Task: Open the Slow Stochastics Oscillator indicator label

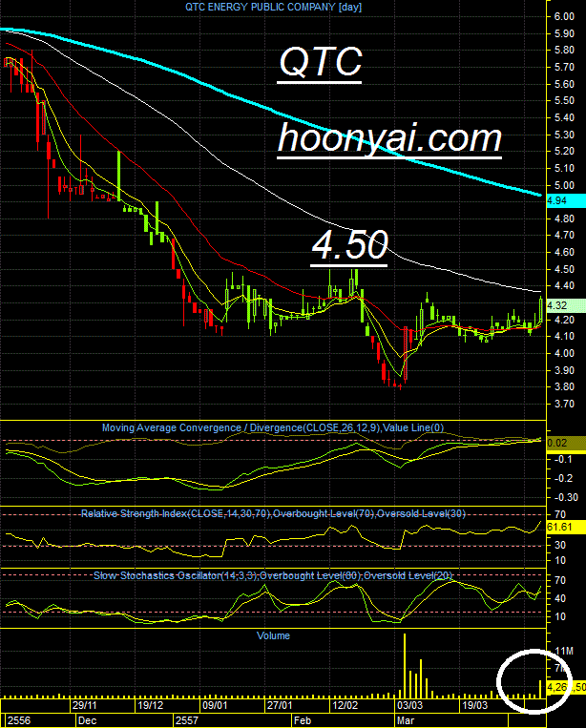Action: [273, 576]
